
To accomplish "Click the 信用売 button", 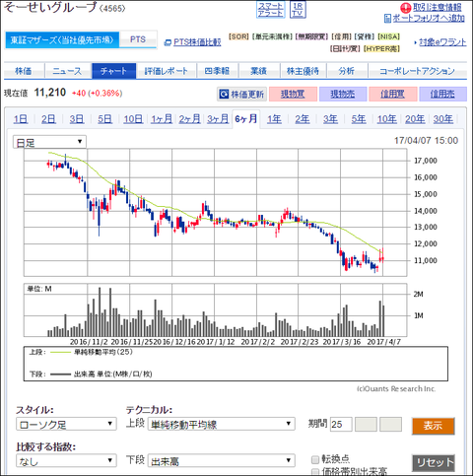I will point(442,95).
